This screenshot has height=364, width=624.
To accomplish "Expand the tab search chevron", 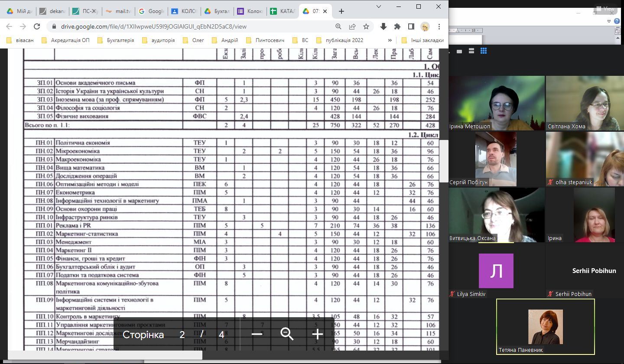I will coord(379,6).
